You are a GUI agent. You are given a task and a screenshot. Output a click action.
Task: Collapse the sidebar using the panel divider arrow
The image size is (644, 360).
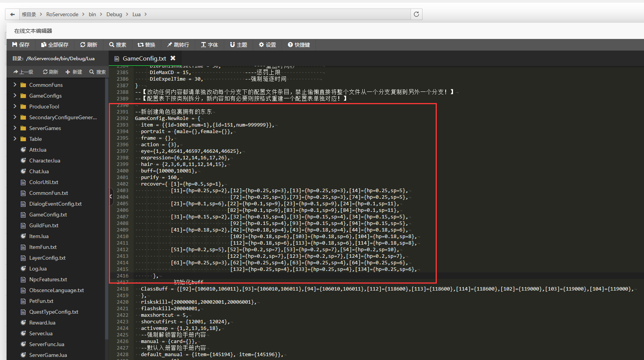(111, 196)
